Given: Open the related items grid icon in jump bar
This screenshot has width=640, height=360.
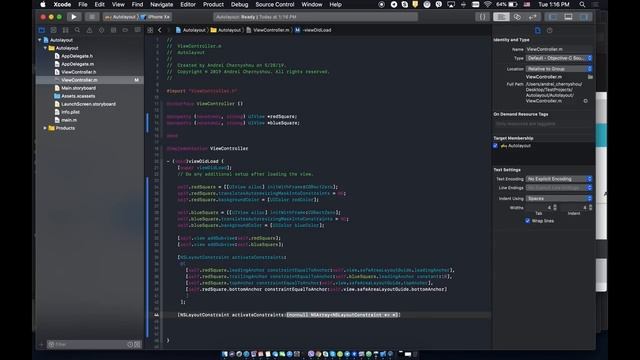Looking at the screenshot, I should click(x=150, y=30).
